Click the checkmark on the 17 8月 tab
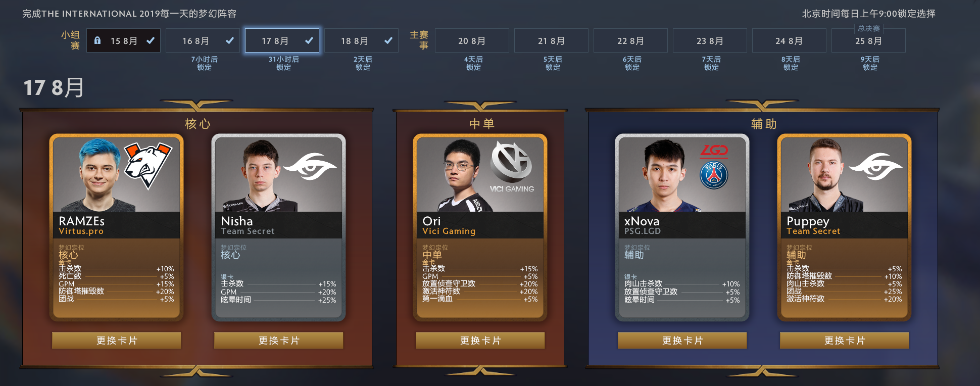This screenshot has height=386, width=980. click(309, 40)
